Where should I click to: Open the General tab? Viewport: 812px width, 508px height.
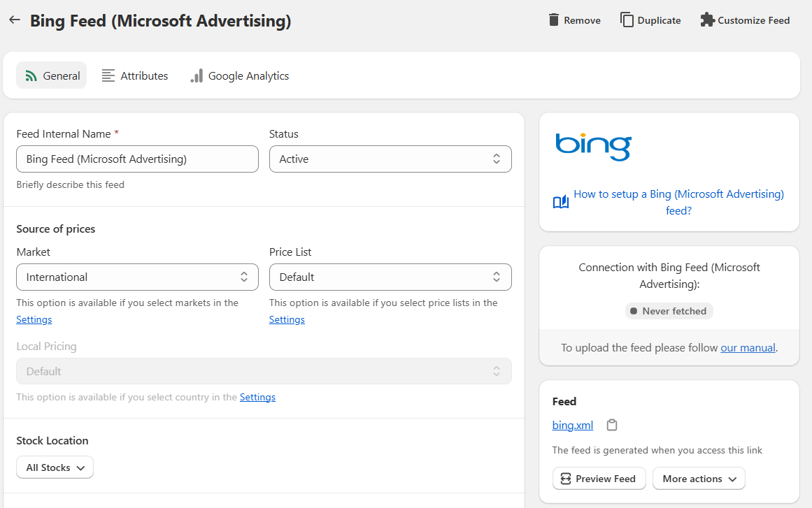51,75
